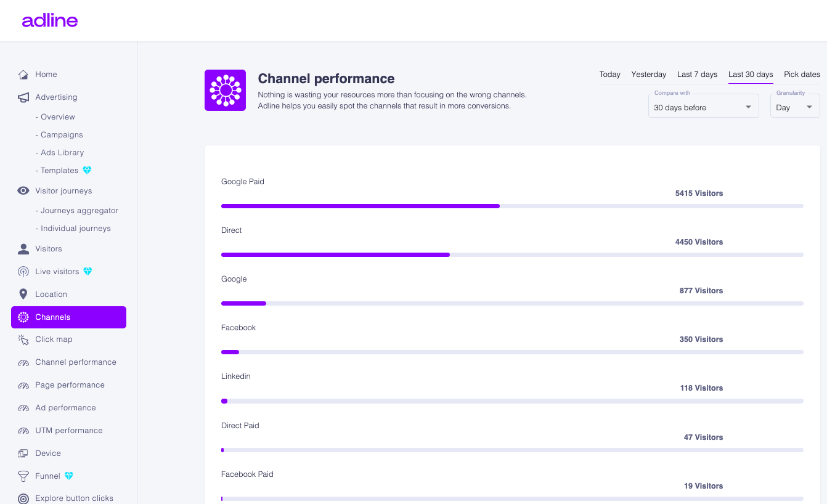Click the diamond badge next to Funnel
The image size is (827, 504).
[69, 476]
